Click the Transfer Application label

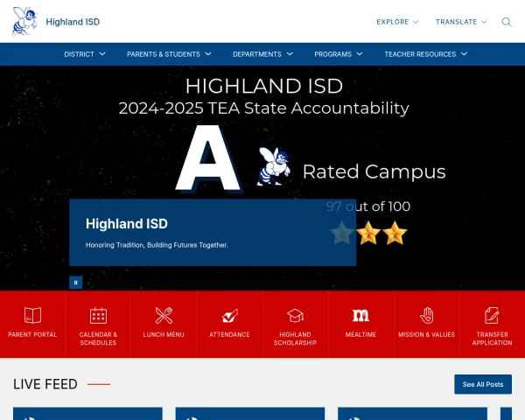(492, 339)
